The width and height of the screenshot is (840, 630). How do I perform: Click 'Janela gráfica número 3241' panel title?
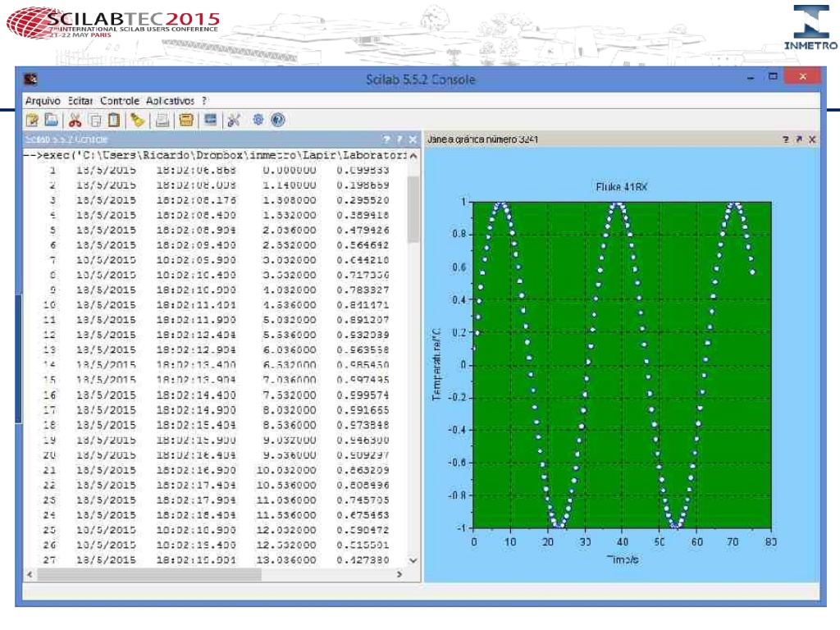coord(482,139)
